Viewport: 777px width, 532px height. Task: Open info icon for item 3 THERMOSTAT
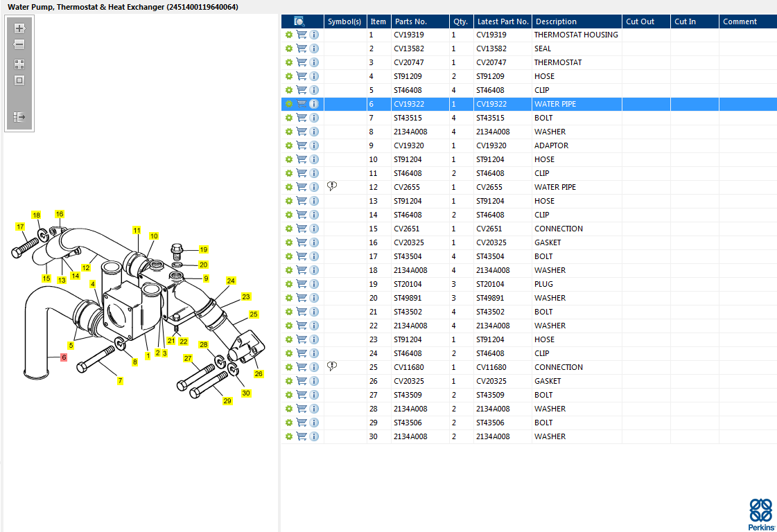tap(314, 62)
